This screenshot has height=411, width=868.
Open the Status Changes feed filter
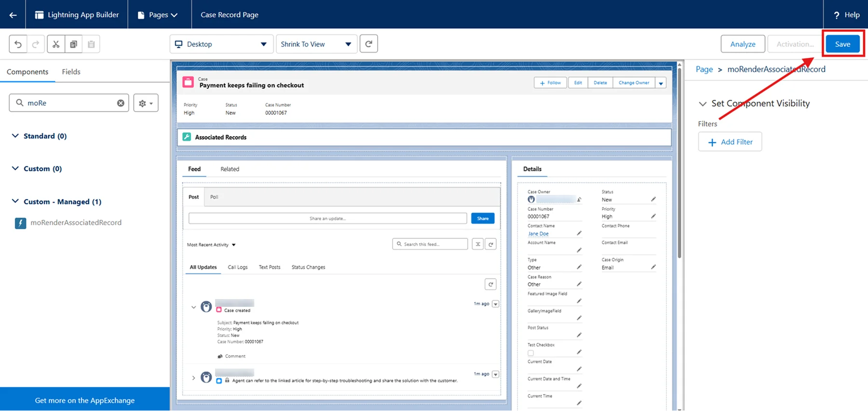coord(309,267)
